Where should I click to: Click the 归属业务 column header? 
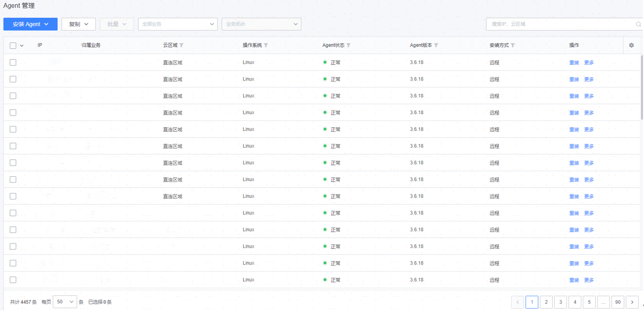[x=91, y=45]
